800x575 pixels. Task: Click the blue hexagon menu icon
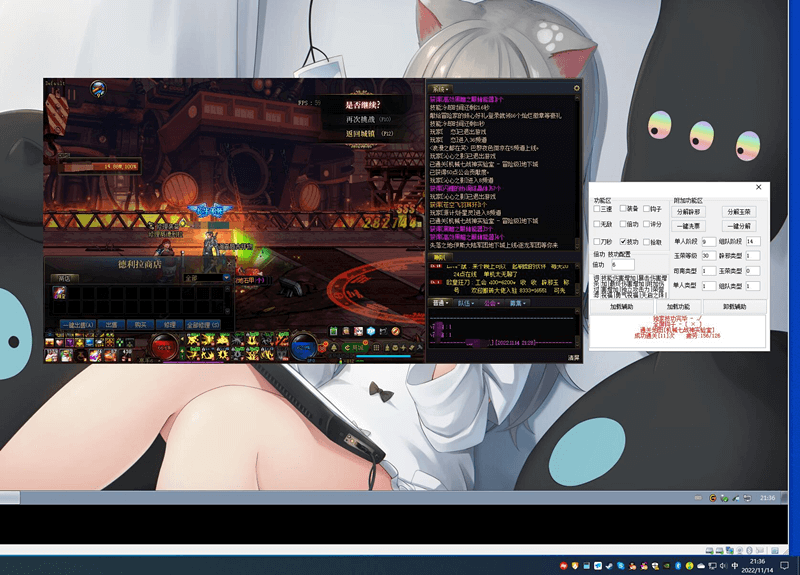click(371, 331)
